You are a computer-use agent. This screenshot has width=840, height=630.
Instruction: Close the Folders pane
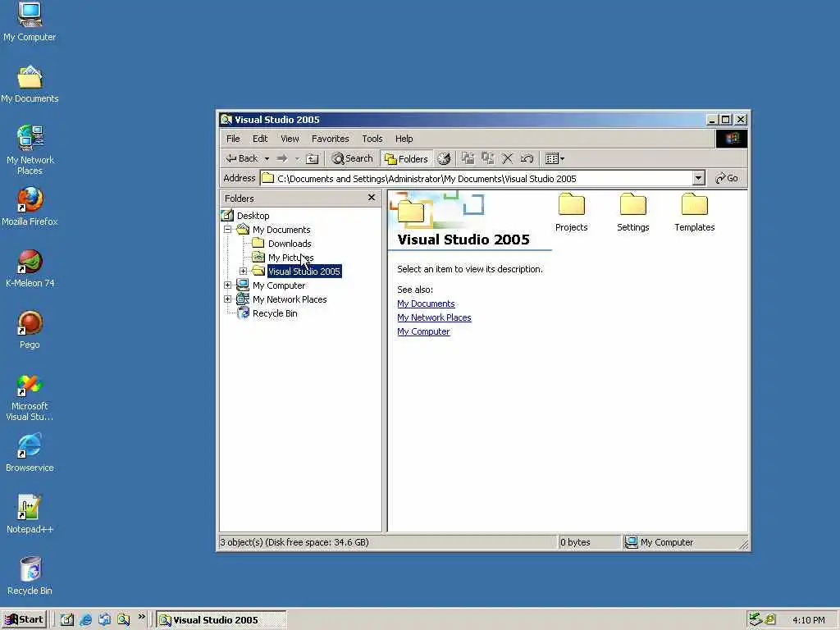(x=372, y=198)
